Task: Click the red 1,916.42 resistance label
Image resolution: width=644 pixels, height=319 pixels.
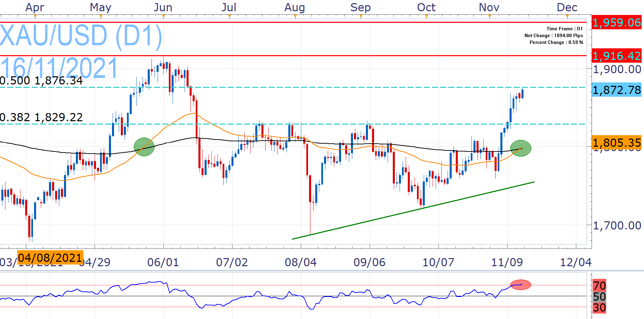Action: tap(616, 55)
